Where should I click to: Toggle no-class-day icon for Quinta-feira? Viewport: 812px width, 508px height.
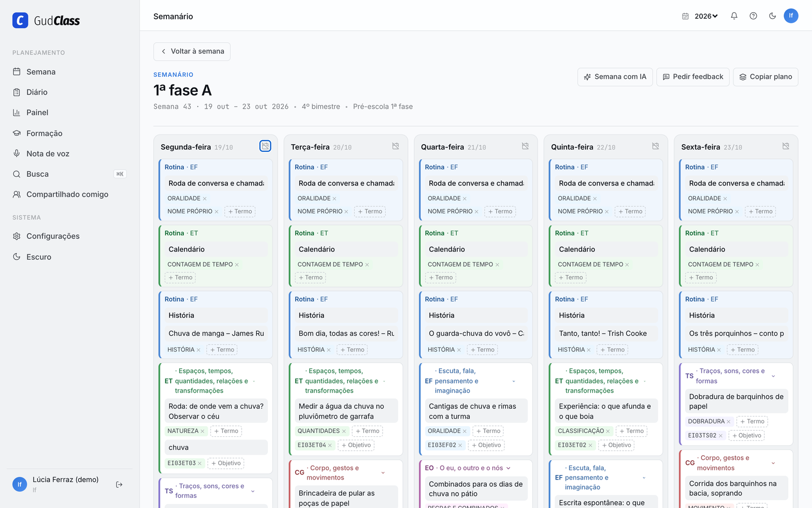656,146
